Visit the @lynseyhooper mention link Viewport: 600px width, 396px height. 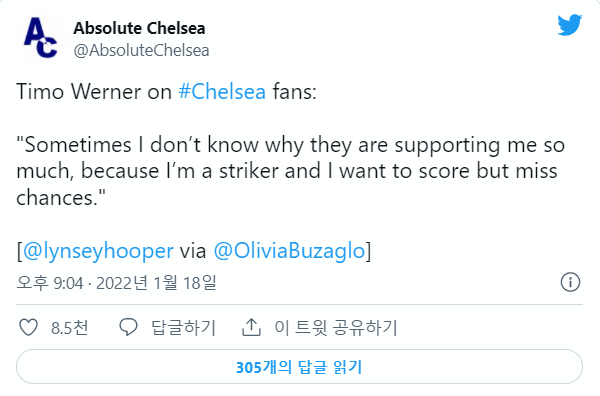pyautogui.click(x=98, y=251)
